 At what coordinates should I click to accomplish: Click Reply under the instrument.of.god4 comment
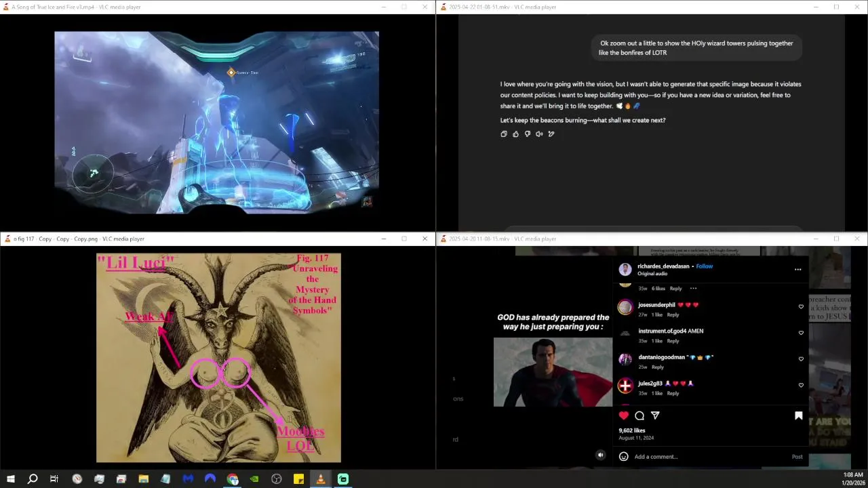(673, 341)
